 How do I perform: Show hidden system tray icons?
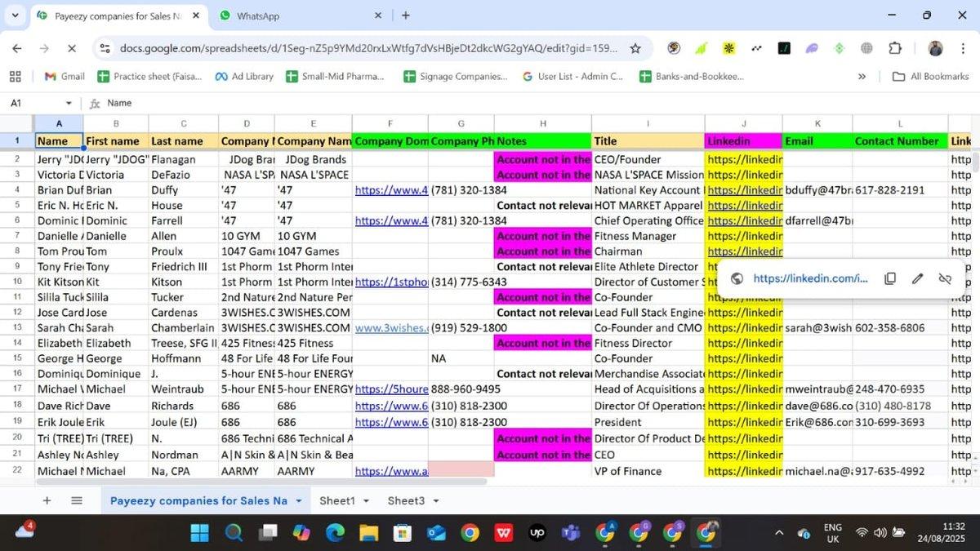778,533
